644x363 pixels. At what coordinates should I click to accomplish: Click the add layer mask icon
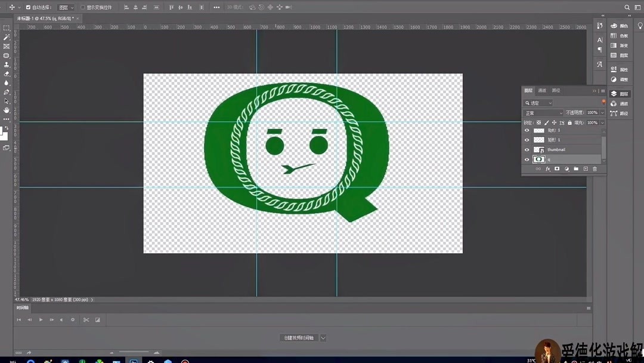click(x=557, y=169)
